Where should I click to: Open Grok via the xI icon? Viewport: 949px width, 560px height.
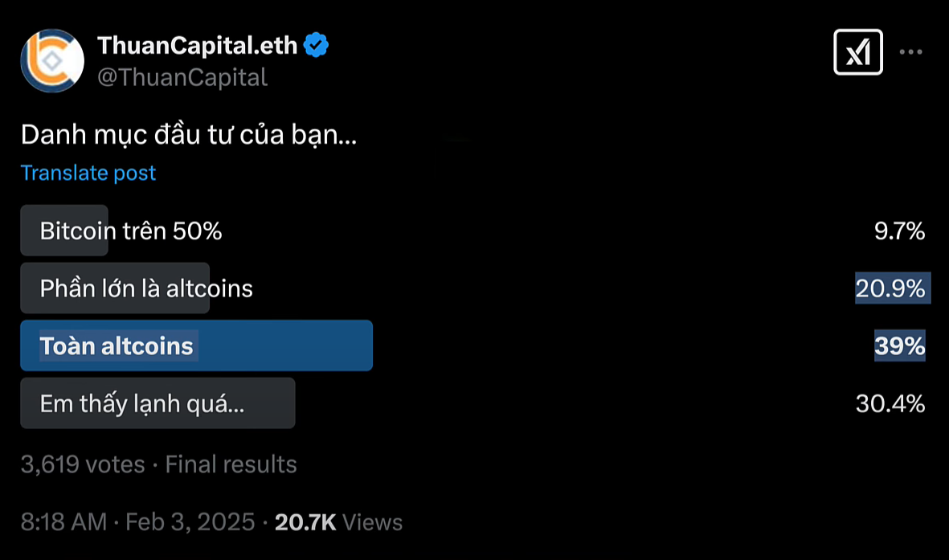(x=858, y=52)
